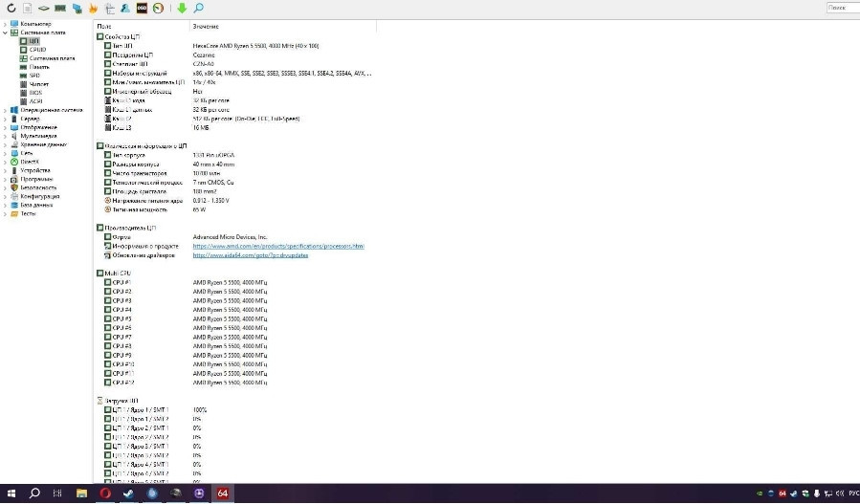Open Task View on taskbar
860x504 pixels.
click(57, 493)
